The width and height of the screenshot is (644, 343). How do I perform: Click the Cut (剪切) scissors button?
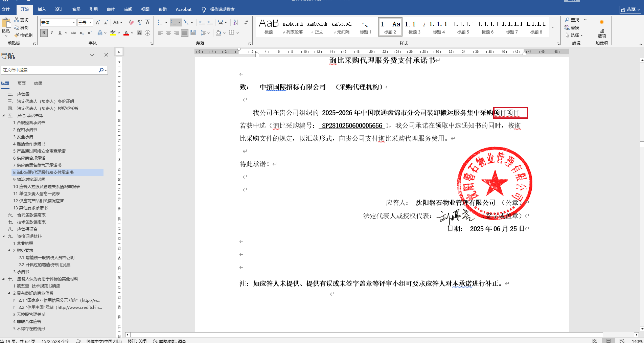(x=21, y=20)
